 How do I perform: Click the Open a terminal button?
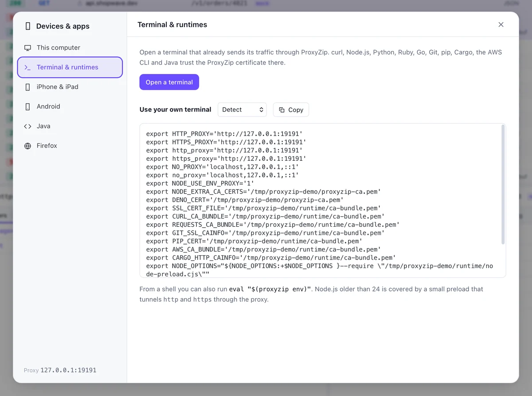pyautogui.click(x=169, y=82)
